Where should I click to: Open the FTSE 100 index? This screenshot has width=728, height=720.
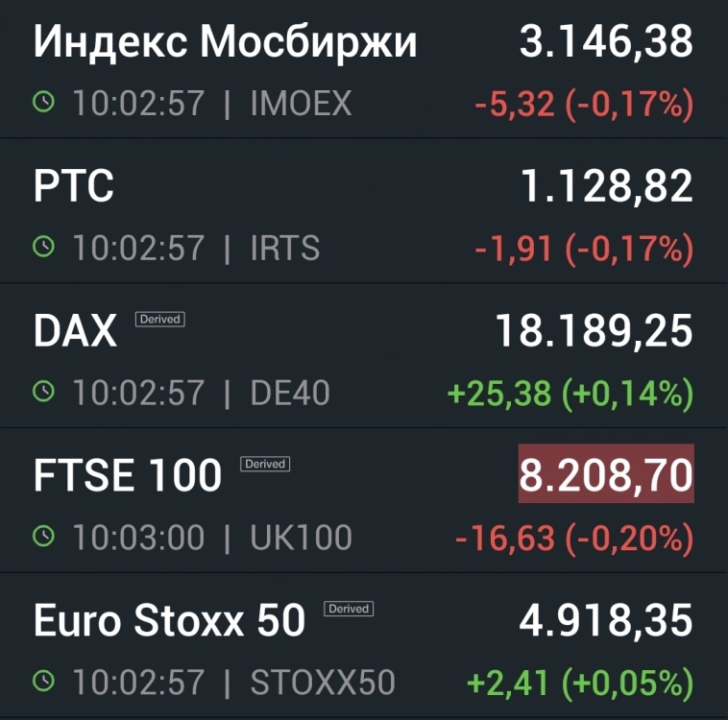point(128,476)
